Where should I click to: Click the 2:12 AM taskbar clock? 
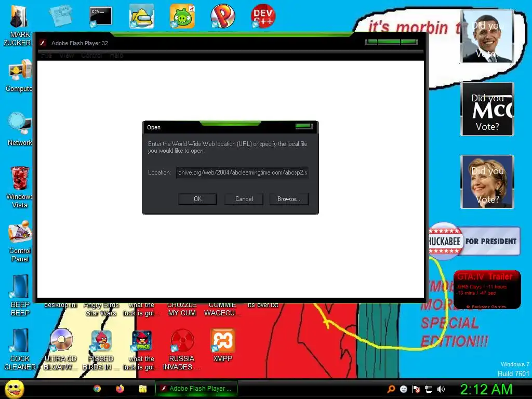(x=486, y=389)
